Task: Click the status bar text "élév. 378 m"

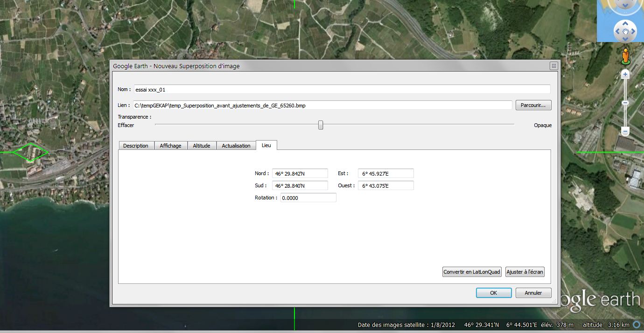Action: point(557,325)
